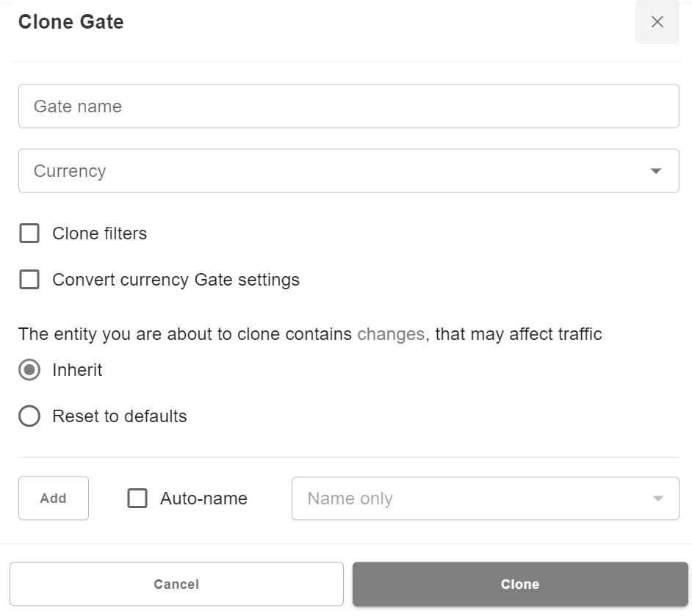Click the Currency dropdown arrow icon
The width and height of the screenshot is (692, 616).
pyautogui.click(x=656, y=171)
